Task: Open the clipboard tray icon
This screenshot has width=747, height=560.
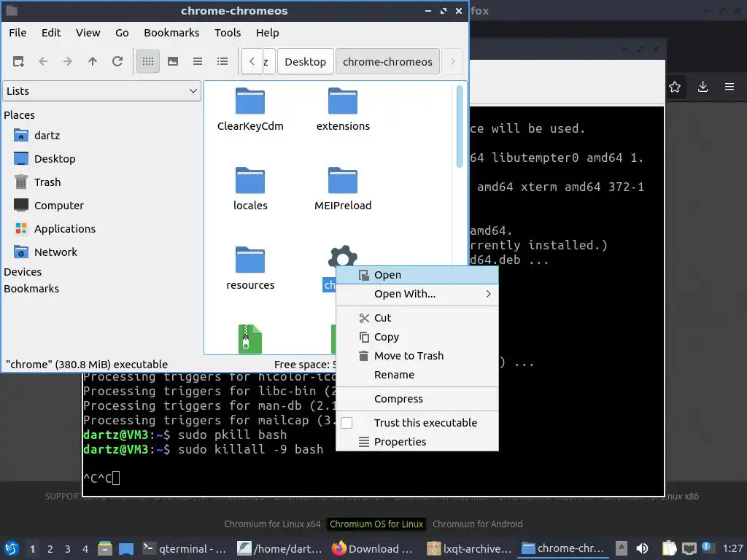Action: pos(669,548)
